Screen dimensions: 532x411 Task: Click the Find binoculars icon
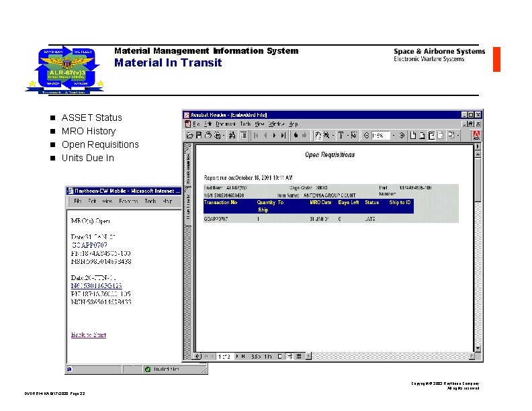point(232,135)
